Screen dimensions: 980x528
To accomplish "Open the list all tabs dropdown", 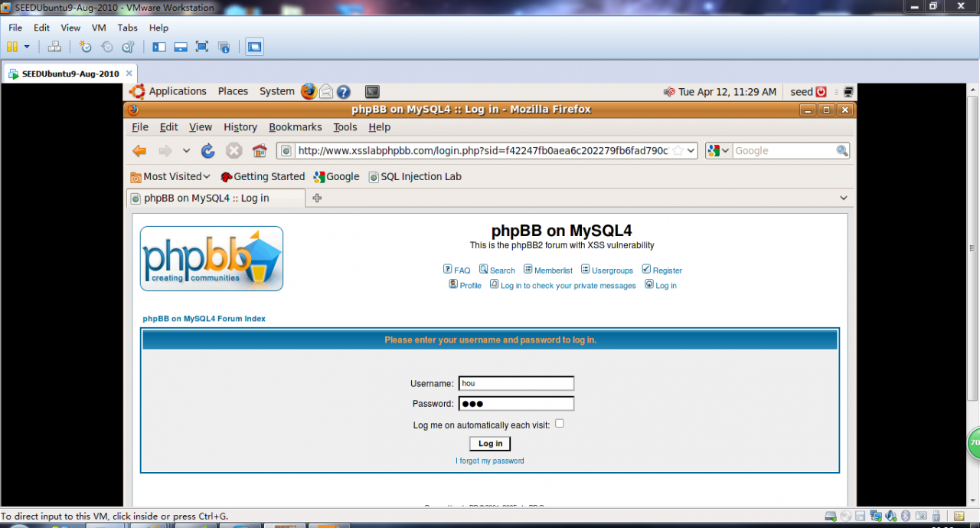I will [843, 198].
